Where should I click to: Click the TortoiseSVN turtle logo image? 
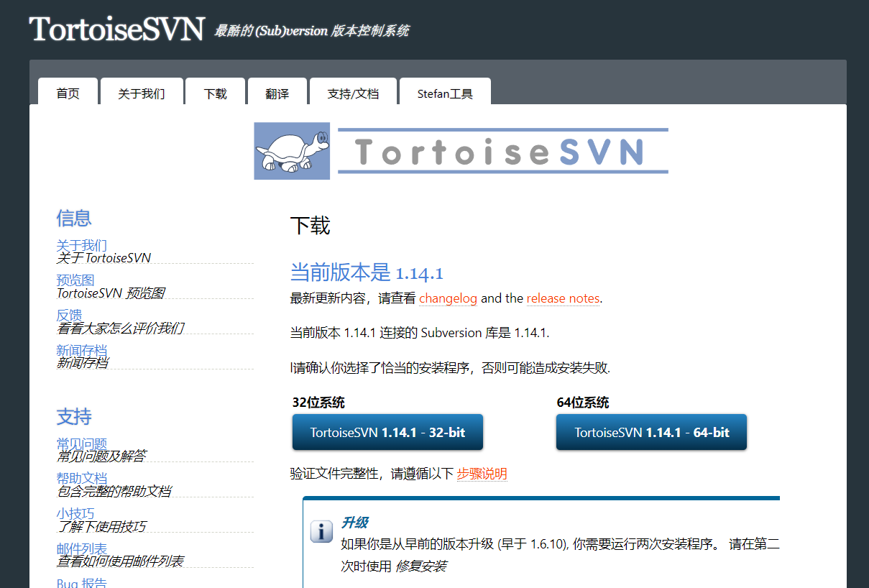coord(292,151)
